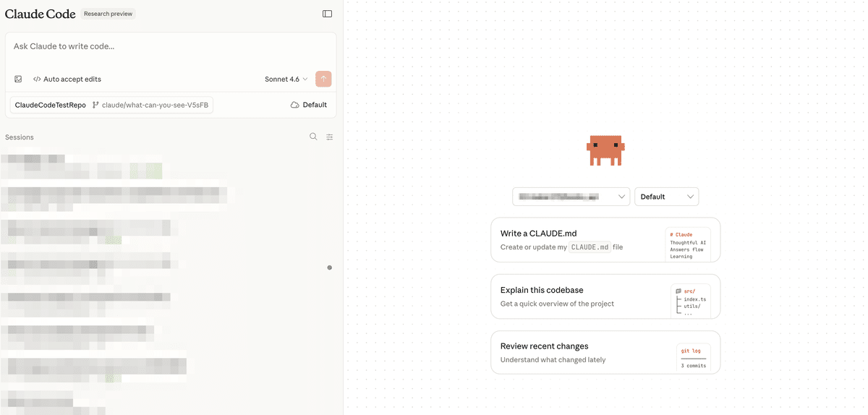868x415 pixels.
Task: Click the orange pixel crab mascot
Action: click(605, 150)
